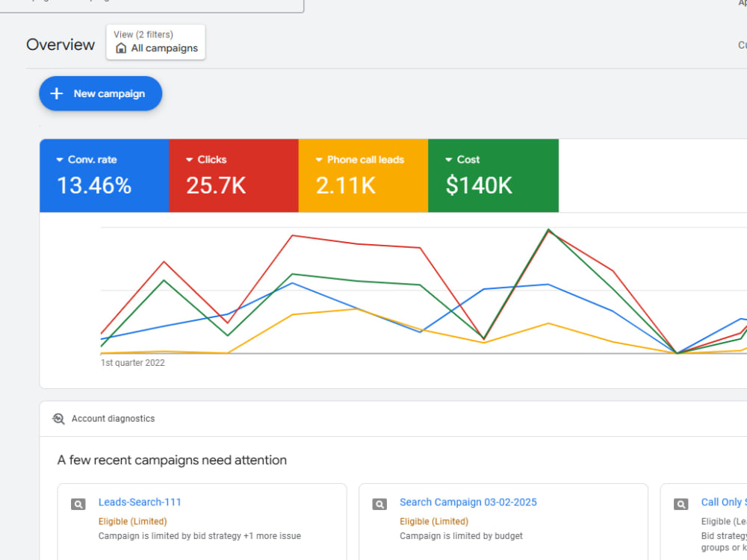Click the New campaign button
747x560 pixels.
pyautogui.click(x=101, y=93)
